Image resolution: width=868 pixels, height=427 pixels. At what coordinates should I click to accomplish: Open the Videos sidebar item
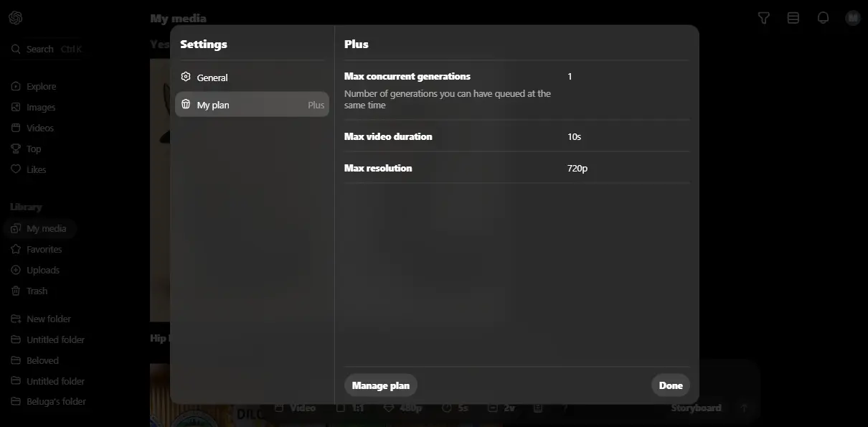click(x=33, y=128)
